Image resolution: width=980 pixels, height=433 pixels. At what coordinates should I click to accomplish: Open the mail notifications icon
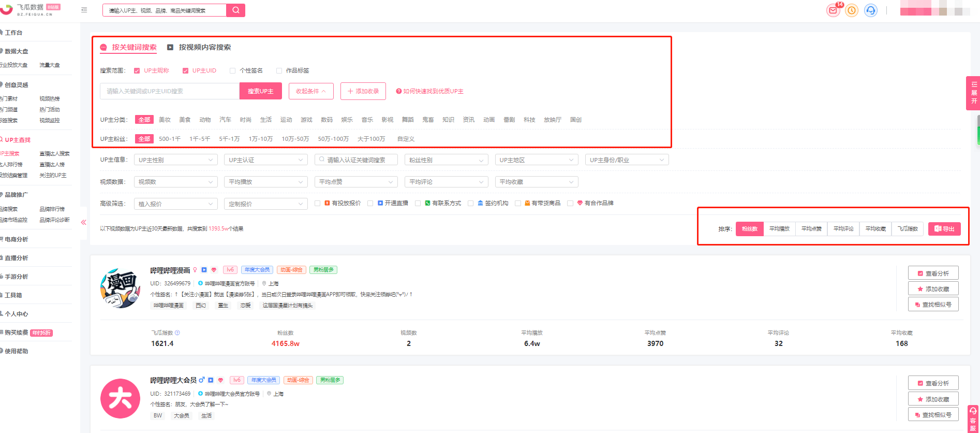tap(833, 10)
